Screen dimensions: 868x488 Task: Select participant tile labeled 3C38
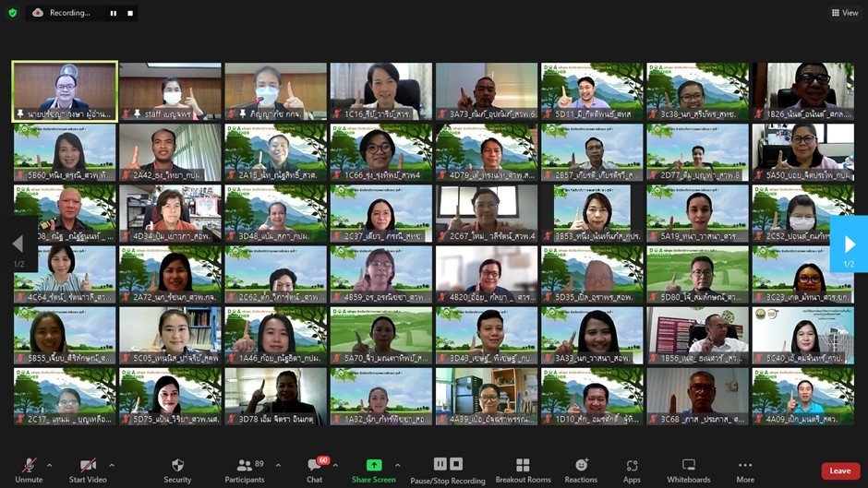pos(697,91)
